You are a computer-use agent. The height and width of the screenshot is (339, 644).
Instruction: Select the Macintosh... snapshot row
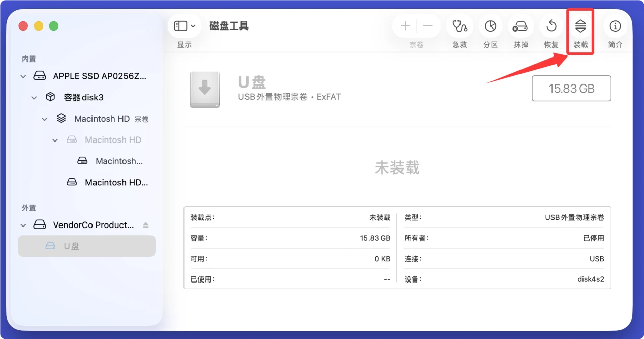86,161
